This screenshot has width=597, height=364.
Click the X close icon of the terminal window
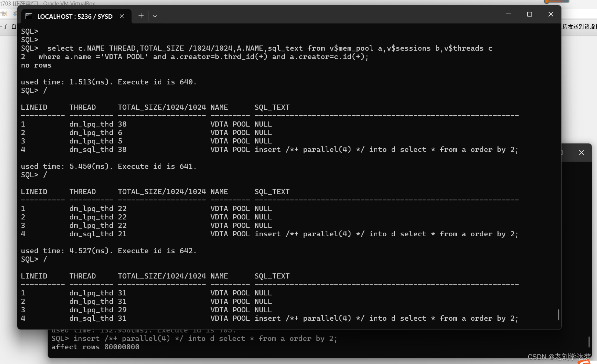point(550,14)
